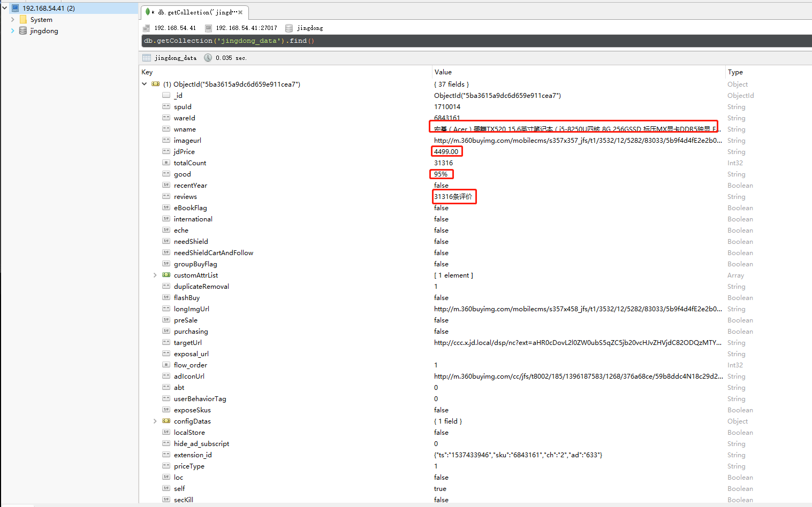Select the priceType field row
The image size is (812, 507).
(x=475, y=466)
